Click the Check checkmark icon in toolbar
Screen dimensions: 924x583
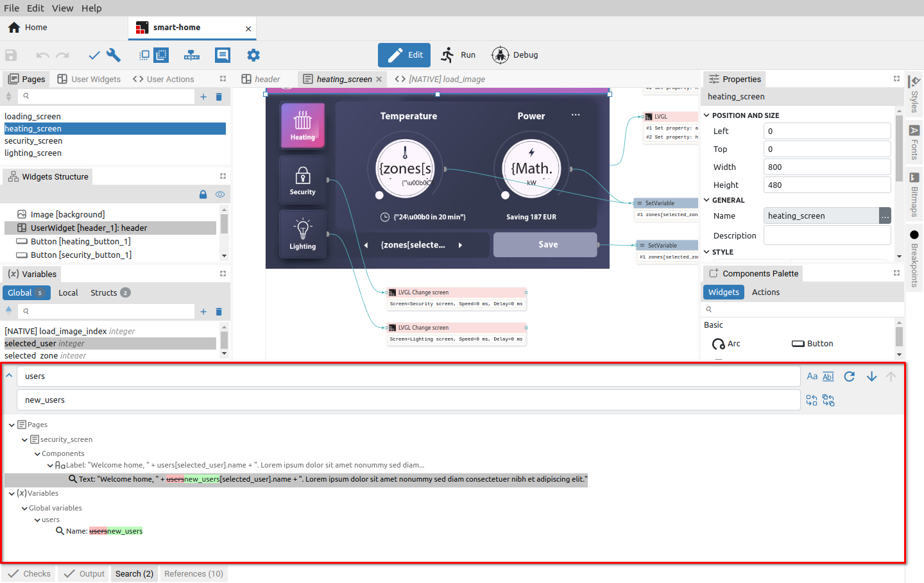point(94,55)
